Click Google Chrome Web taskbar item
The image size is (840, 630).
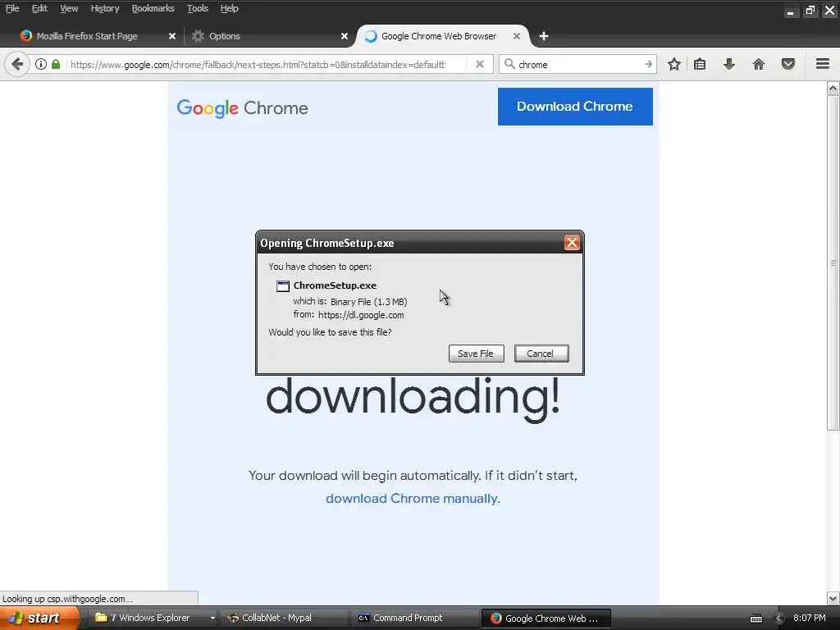[x=546, y=618]
